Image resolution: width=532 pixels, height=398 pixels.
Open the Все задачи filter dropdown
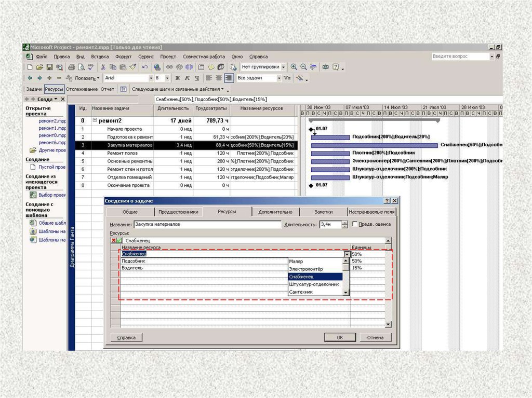279,78
